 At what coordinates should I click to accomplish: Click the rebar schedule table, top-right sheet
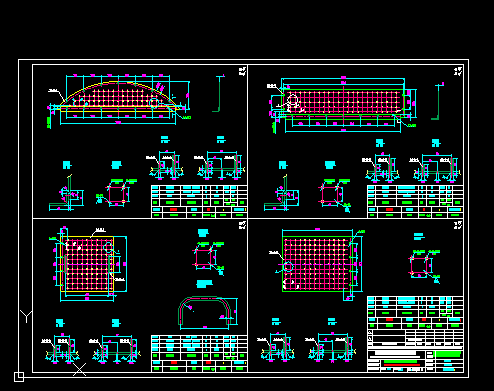click(x=415, y=202)
